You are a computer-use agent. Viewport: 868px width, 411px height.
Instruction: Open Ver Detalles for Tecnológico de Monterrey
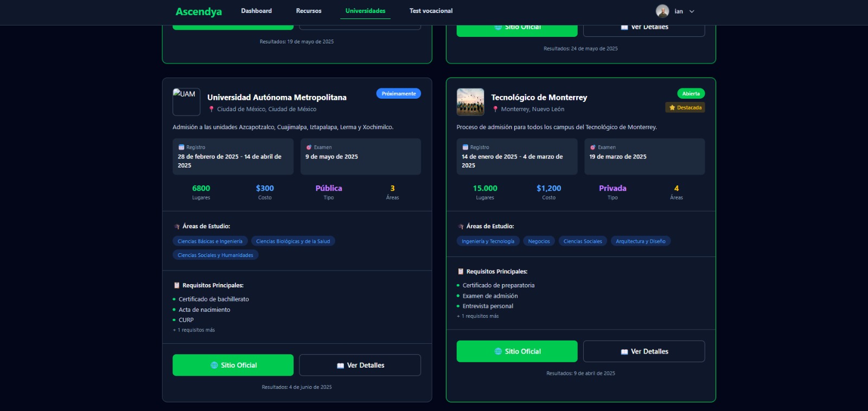644,351
